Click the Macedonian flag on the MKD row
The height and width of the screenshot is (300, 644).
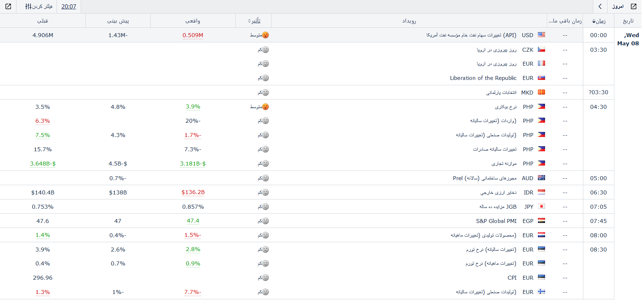tap(541, 92)
